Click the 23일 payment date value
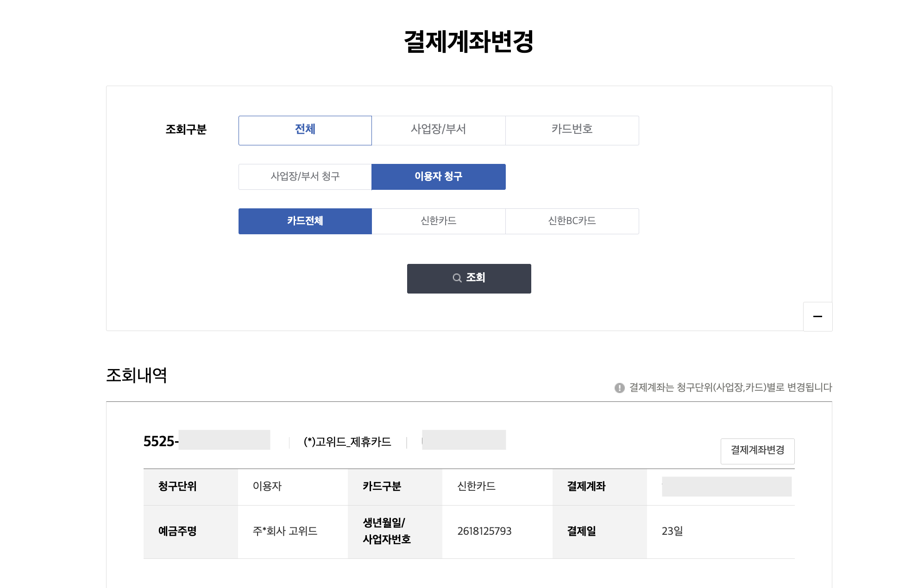This screenshot has height=588, width=918. pyautogui.click(x=672, y=531)
